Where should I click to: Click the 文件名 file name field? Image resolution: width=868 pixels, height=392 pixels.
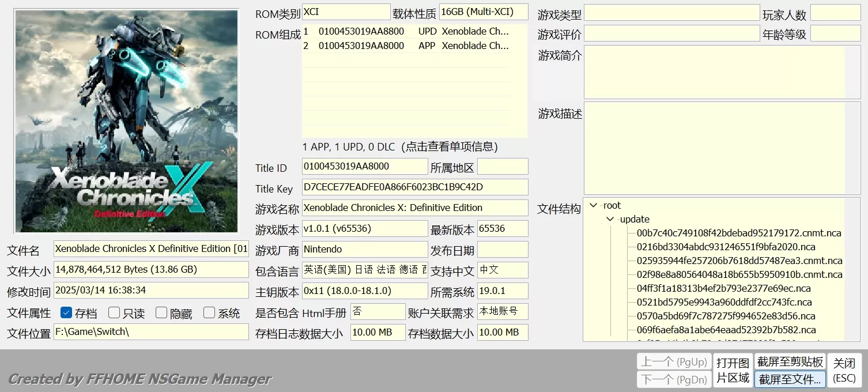151,249
